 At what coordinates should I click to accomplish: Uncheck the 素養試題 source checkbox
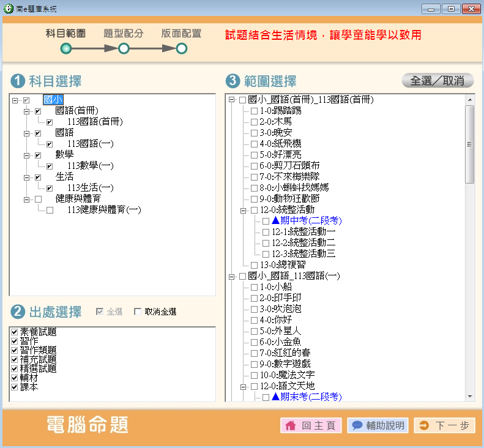14,332
